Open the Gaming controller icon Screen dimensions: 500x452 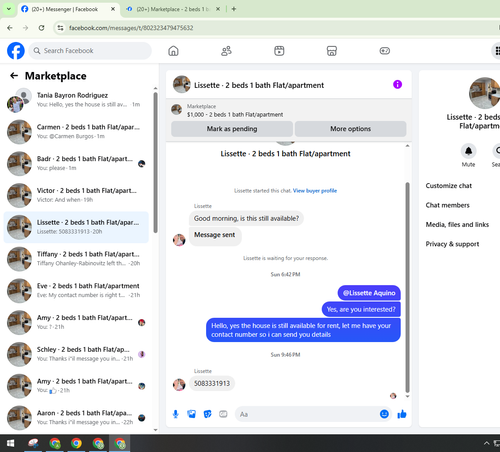click(x=385, y=51)
